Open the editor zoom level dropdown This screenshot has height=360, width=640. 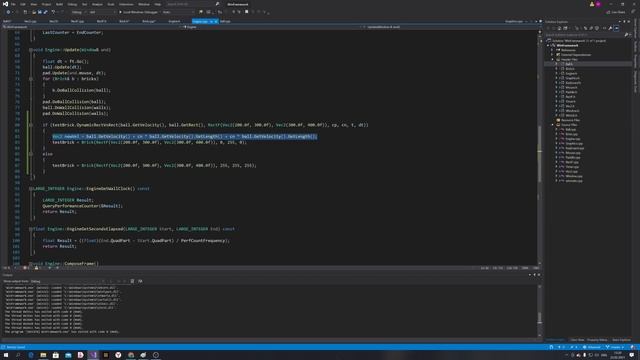click(8, 268)
